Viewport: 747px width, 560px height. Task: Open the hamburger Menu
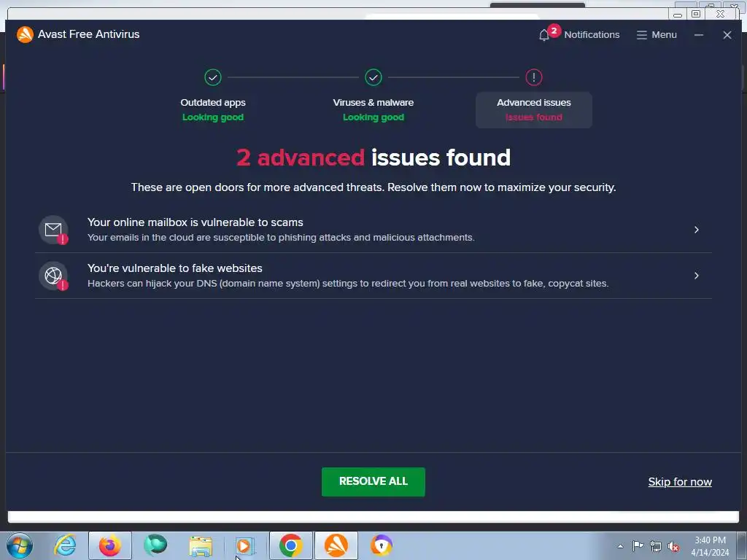[657, 35]
